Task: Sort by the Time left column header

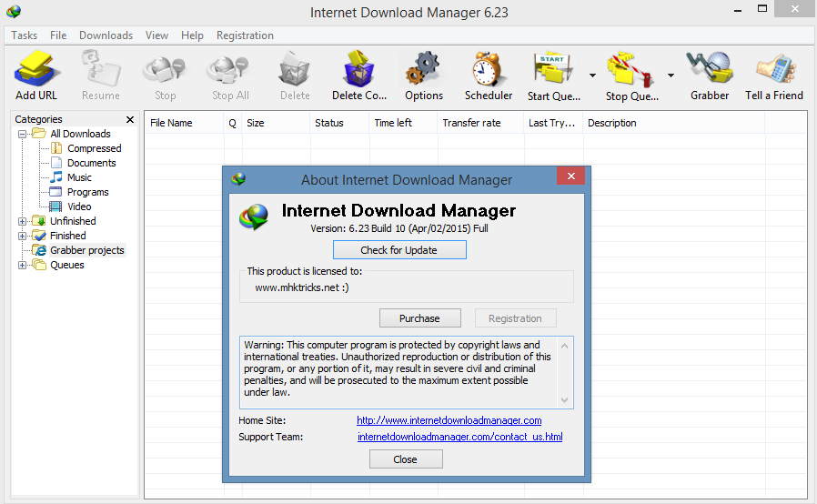Action: click(403, 123)
